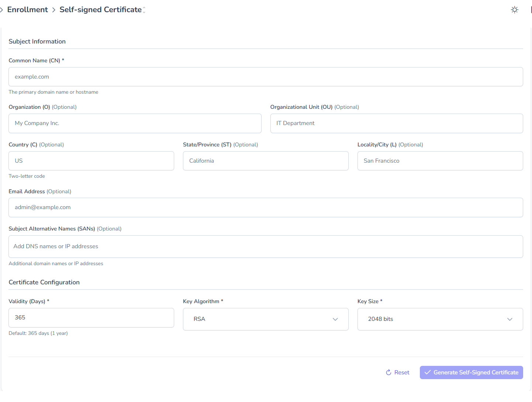Focus the Common Name (CN) field
532x402 pixels.
coord(265,77)
